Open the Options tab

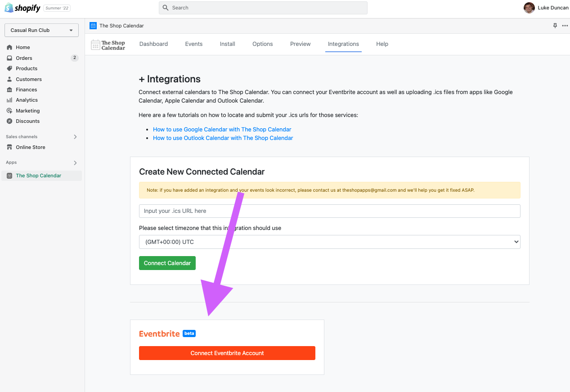pyautogui.click(x=263, y=44)
